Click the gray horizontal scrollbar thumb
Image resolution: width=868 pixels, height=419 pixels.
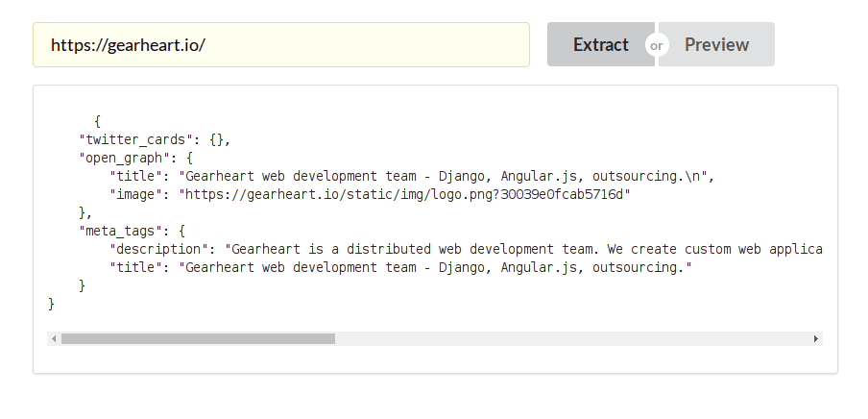coord(198,339)
